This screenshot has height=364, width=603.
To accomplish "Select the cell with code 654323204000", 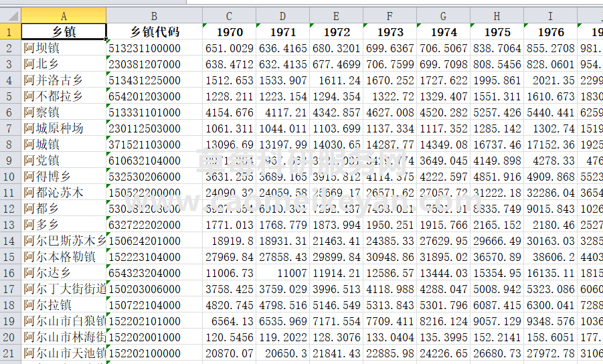I will tap(154, 272).
